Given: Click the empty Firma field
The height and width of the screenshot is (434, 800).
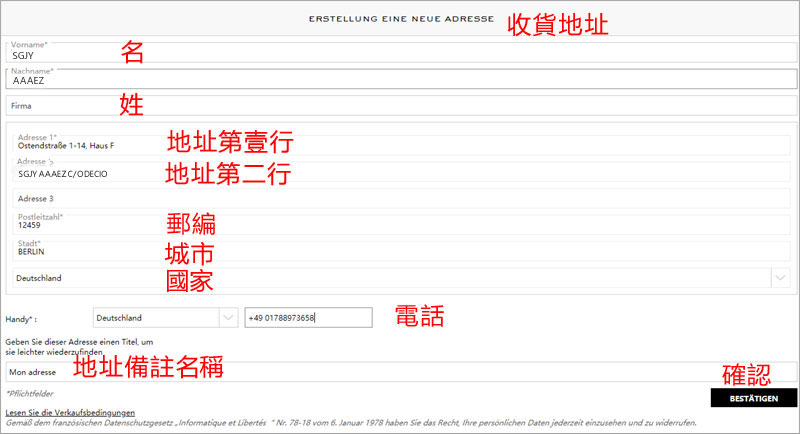Looking at the screenshot, I should 401,106.
